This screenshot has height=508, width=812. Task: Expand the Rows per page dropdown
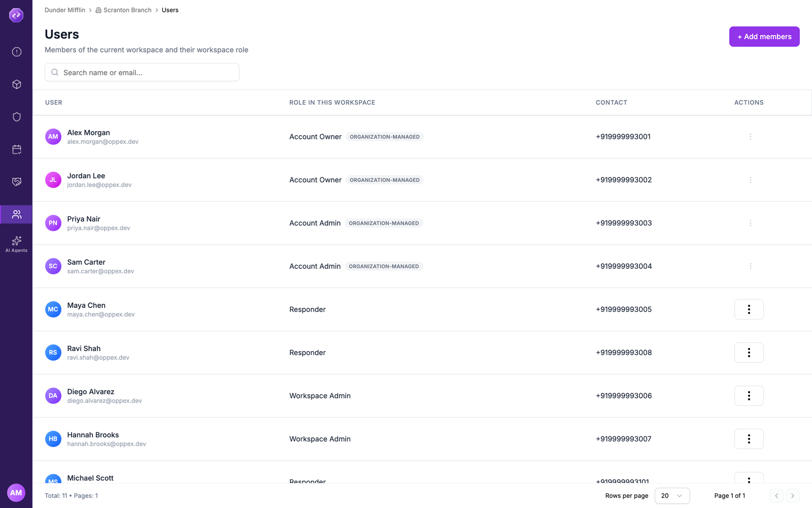coord(672,496)
